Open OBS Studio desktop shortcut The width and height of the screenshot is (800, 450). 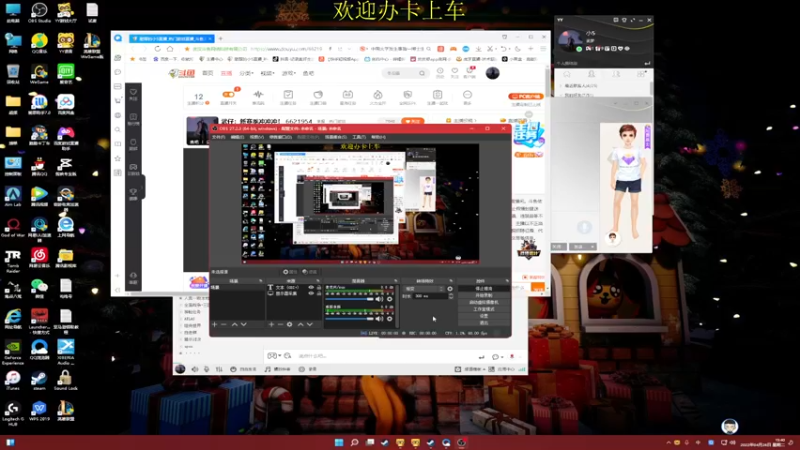39,13
